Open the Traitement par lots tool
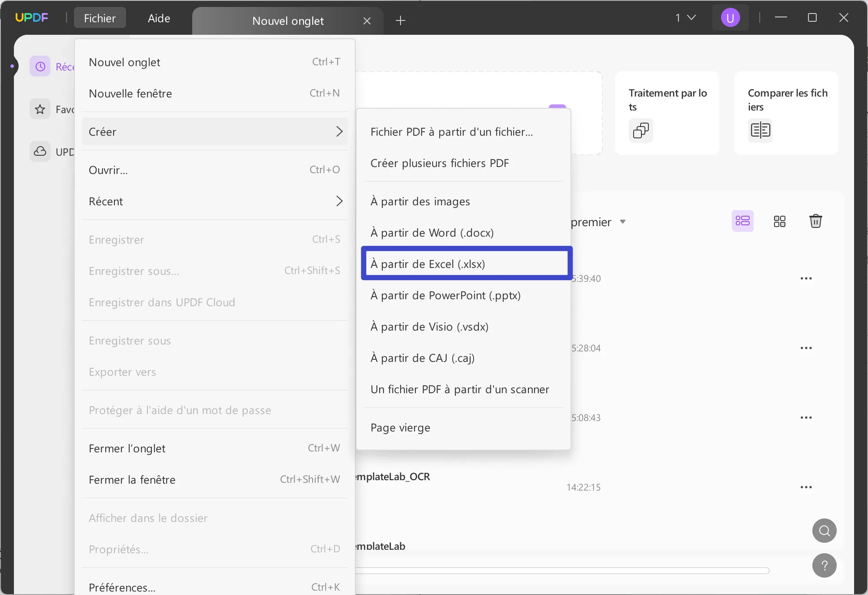The height and width of the screenshot is (595, 868). tap(667, 112)
